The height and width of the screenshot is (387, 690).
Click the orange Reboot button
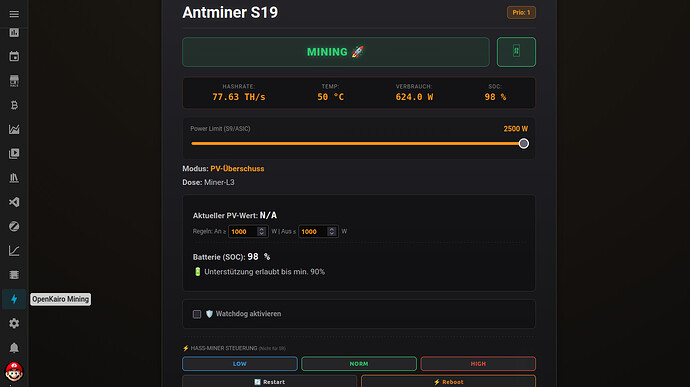[448, 381]
